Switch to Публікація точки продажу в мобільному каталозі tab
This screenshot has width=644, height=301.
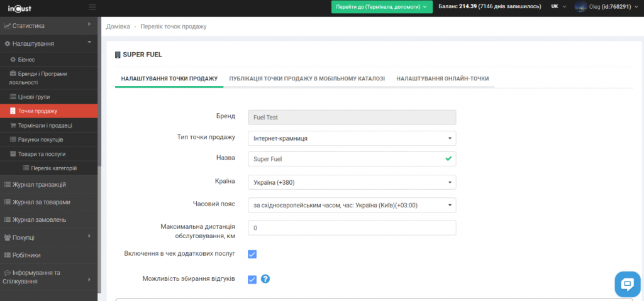coord(307,79)
